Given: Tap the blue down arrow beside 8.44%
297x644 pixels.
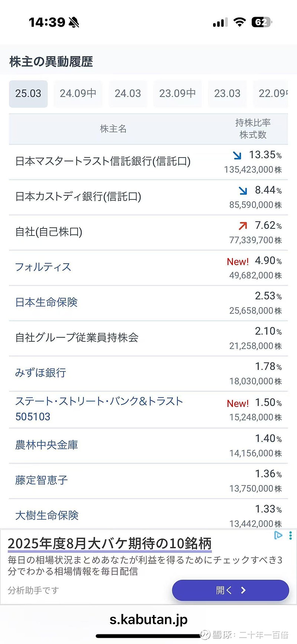Looking at the screenshot, I should click(243, 191).
